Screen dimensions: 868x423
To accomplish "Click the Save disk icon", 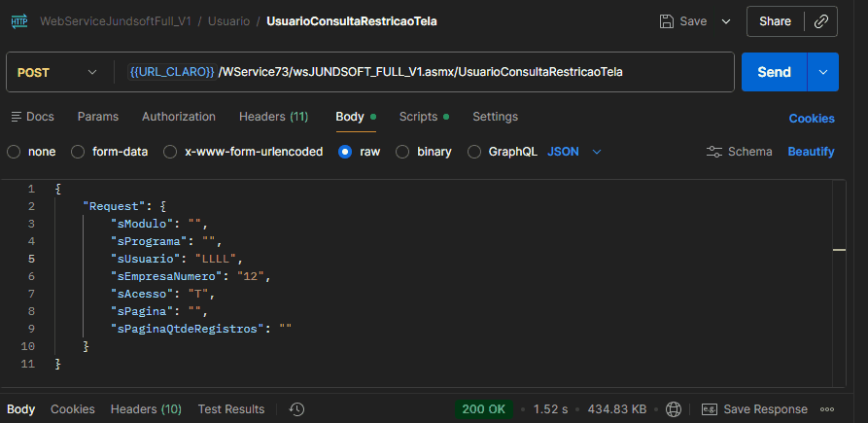I will point(667,20).
